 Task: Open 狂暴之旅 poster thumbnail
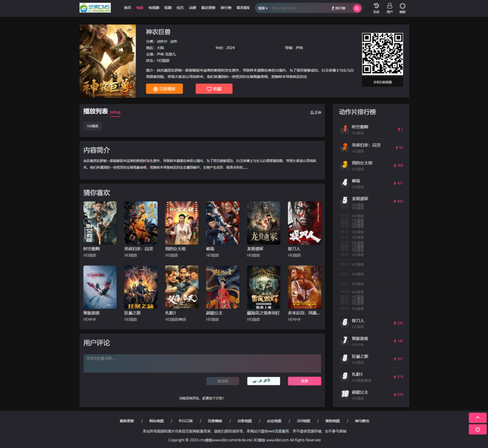[141, 287]
